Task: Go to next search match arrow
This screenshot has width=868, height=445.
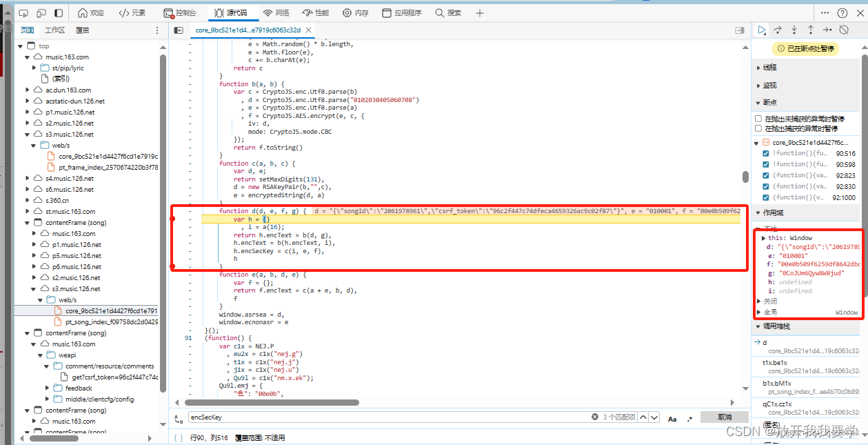Action: (654, 417)
